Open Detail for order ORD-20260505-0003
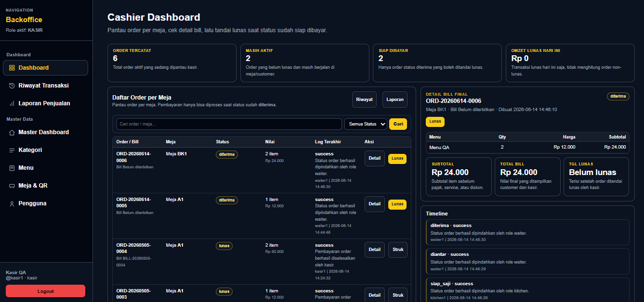The height and width of the screenshot is (302, 644). coord(375,295)
